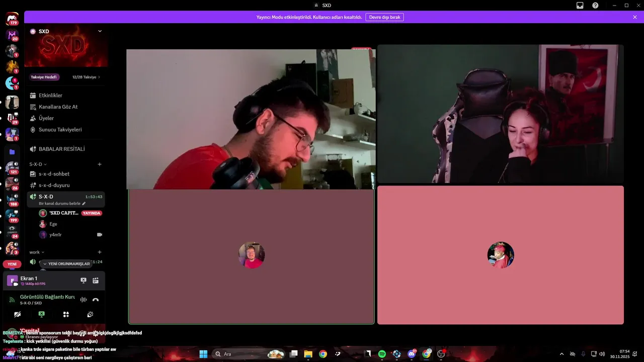Add channel to work category
Image resolution: width=644 pixels, height=362 pixels.
(100, 252)
